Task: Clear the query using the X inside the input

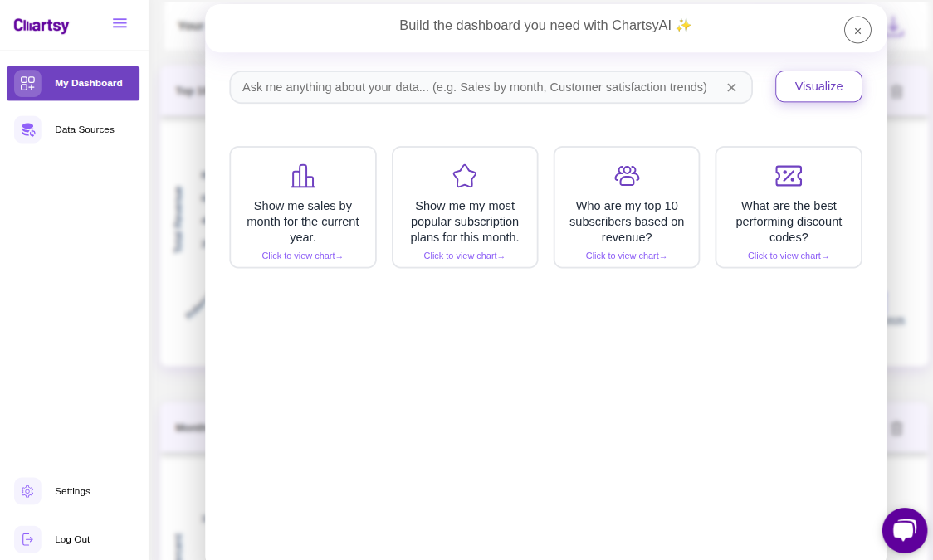Action: point(731,87)
